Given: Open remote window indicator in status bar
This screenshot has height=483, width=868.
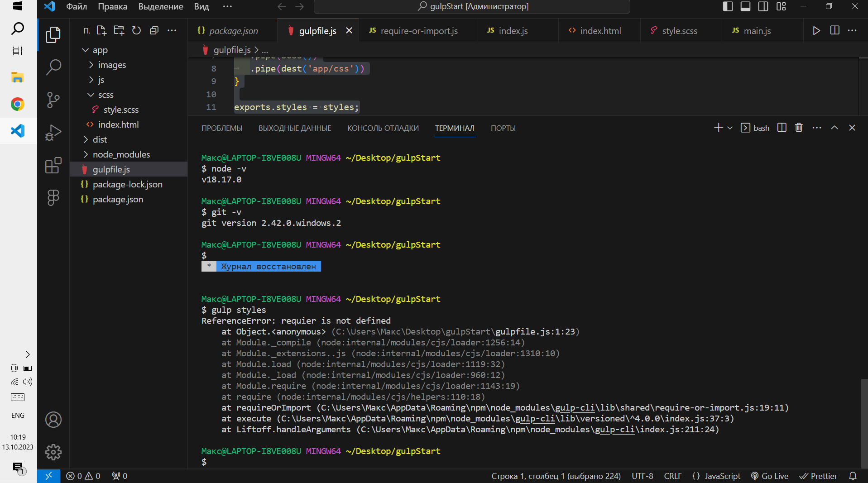Looking at the screenshot, I should pyautogui.click(x=48, y=476).
